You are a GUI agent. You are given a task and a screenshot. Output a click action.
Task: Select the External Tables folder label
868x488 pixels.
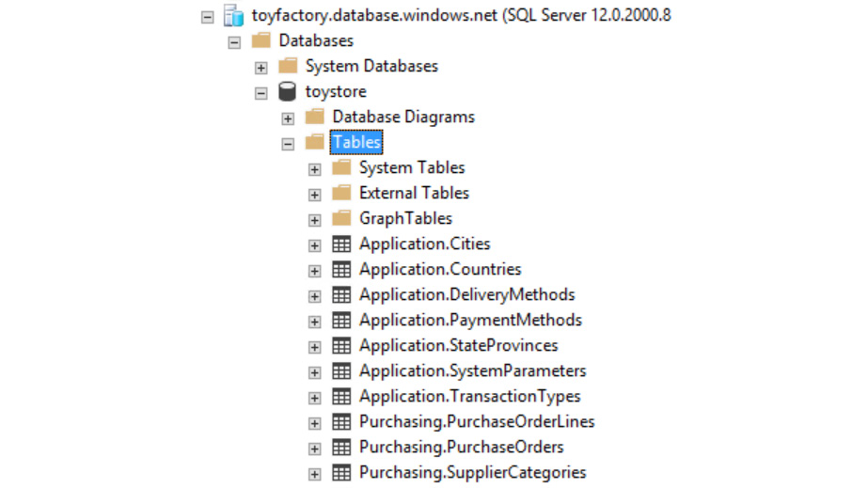click(414, 194)
